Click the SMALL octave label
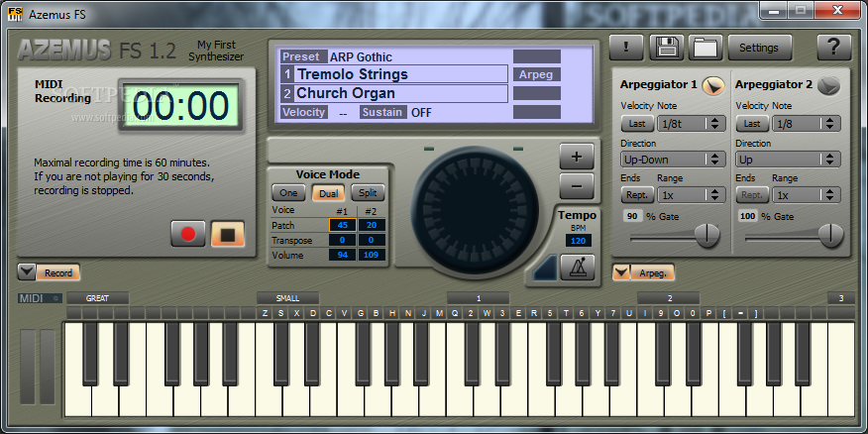This screenshot has width=868, height=434. (288, 298)
